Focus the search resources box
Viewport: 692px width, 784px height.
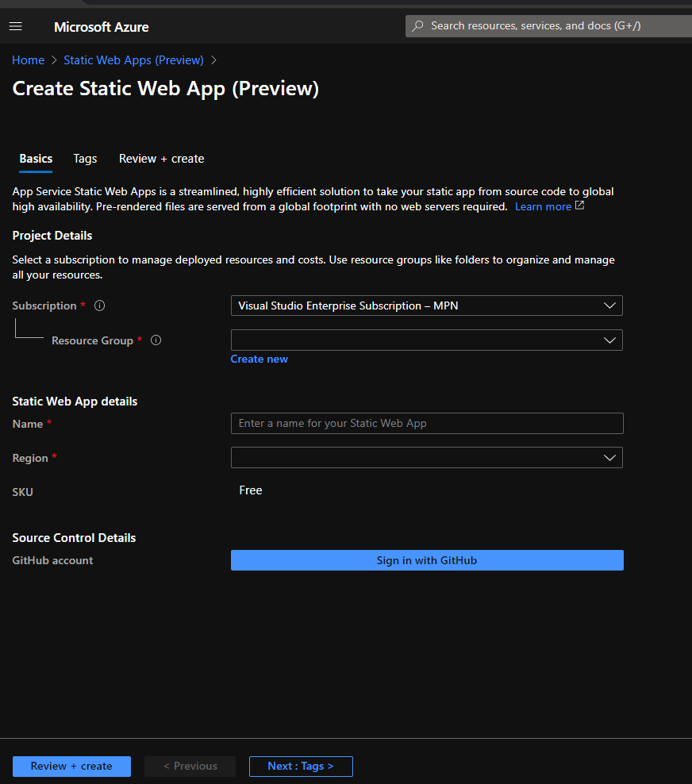pos(548,26)
